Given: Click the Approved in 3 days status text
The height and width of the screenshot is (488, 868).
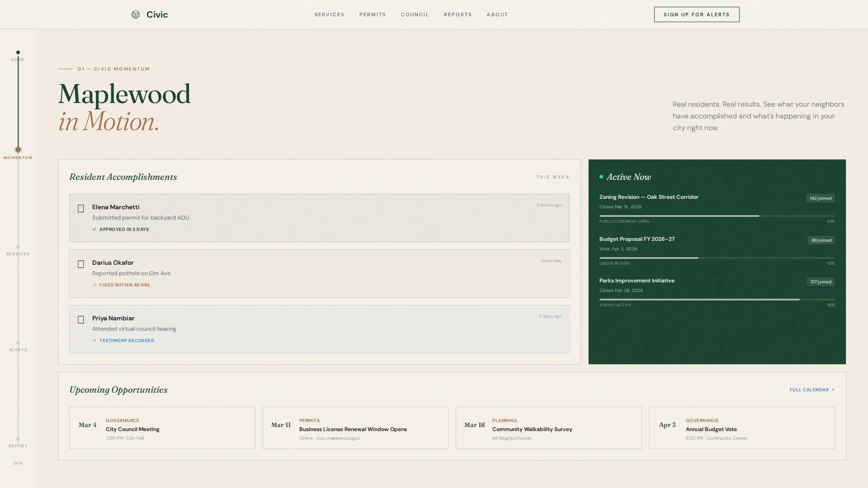Looking at the screenshot, I should (124, 230).
